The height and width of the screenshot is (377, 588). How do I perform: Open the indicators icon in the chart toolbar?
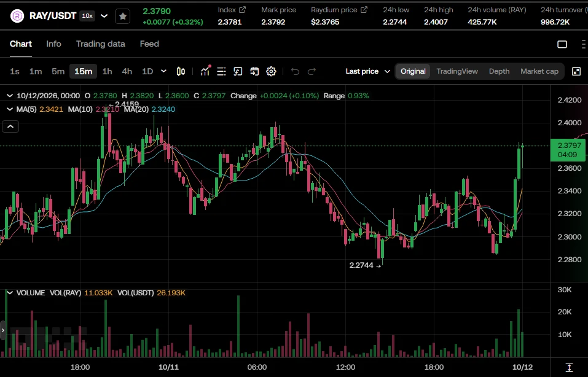click(x=205, y=71)
